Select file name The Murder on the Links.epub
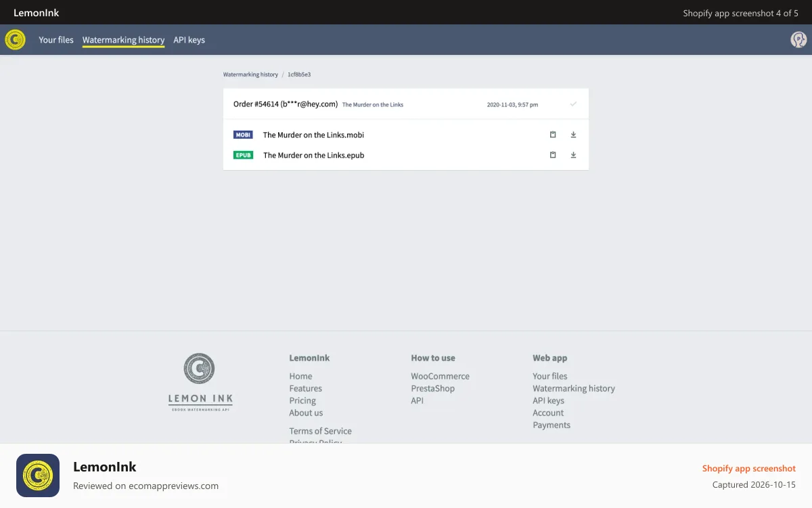Screen dimensions: 812x508 [x=313, y=155]
